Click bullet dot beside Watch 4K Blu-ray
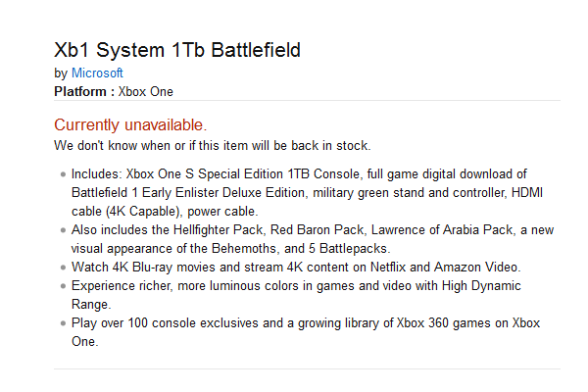 coord(63,268)
